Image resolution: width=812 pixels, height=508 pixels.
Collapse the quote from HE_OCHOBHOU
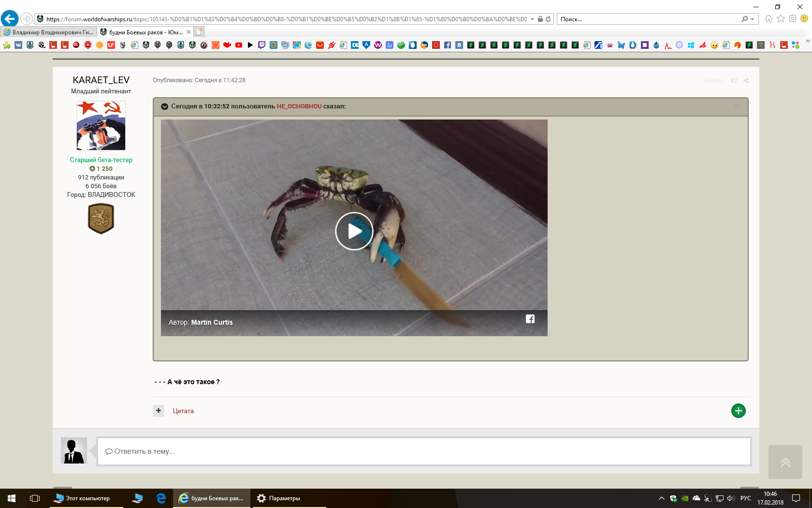click(x=164, y=106)
